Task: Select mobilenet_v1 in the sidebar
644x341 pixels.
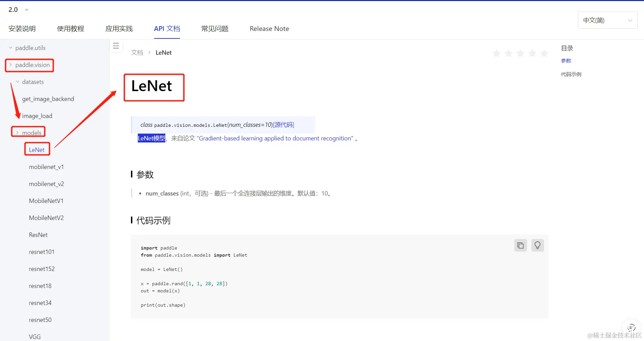Action: click(x=46, y=167)
